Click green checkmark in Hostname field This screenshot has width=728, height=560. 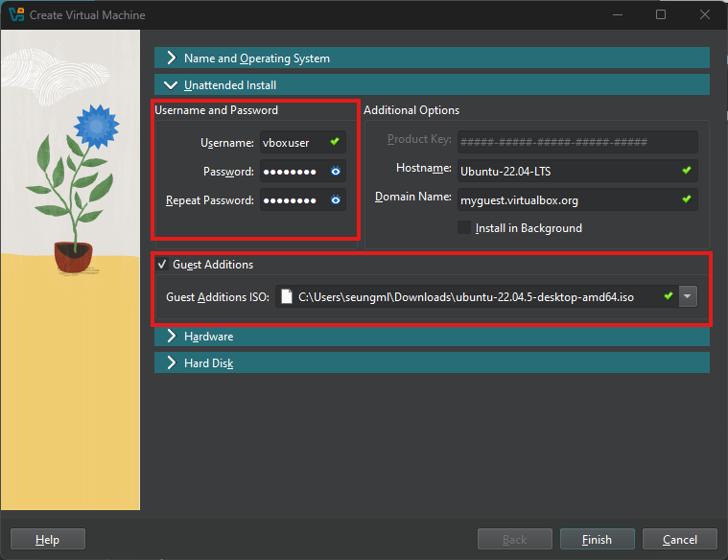(x=687, y=171)
